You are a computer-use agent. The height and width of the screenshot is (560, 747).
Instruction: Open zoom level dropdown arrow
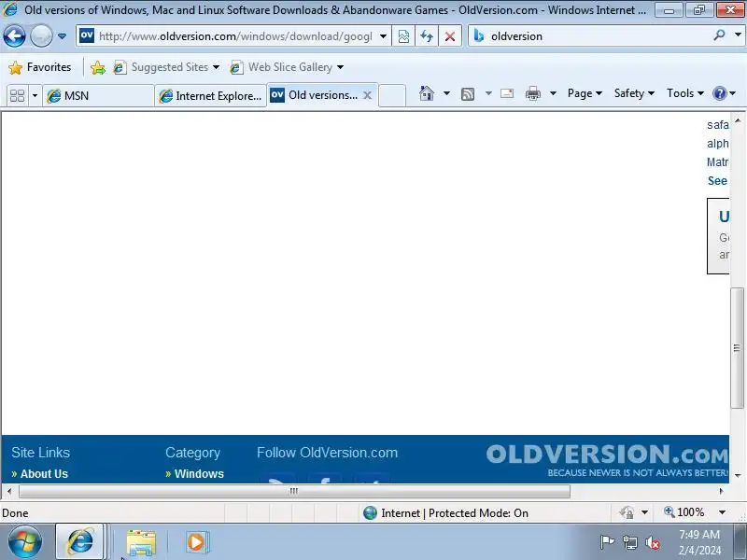pos(722,512)
